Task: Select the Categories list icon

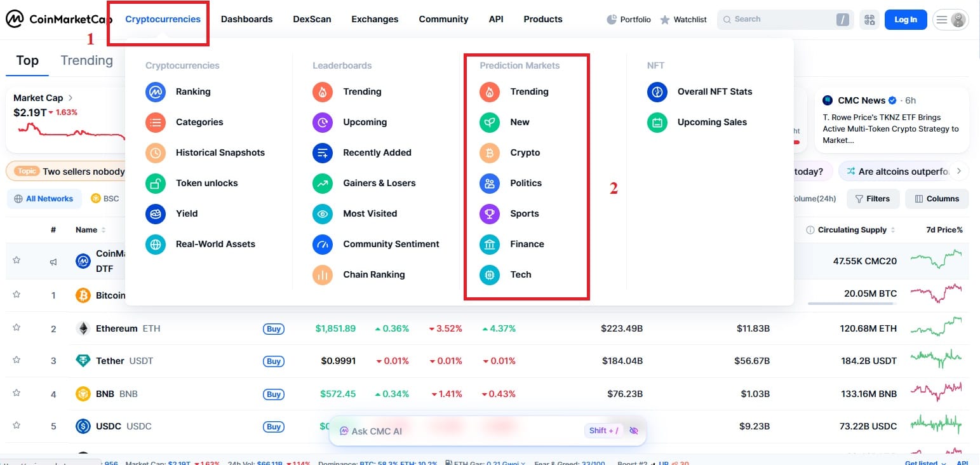Action: 156,122
